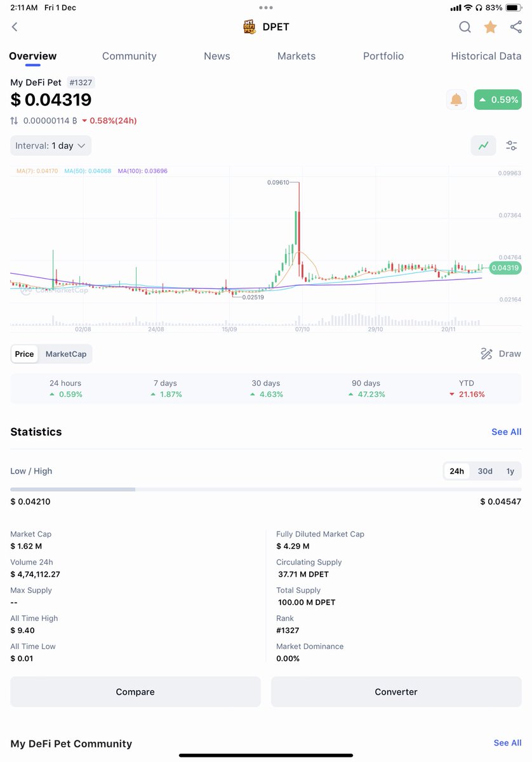
Task: Toggle the favorite star for DPET
Action: (x=490, y=27)
